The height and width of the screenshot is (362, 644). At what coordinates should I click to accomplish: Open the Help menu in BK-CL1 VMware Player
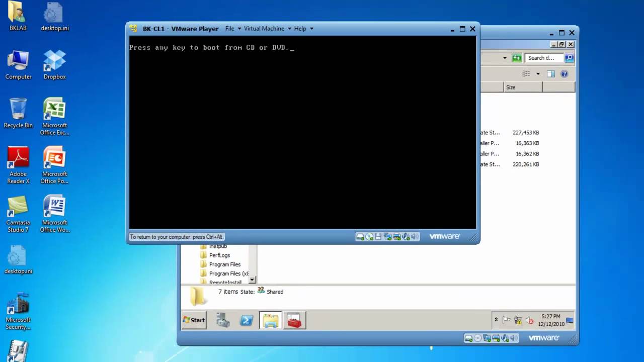[x=304, y=29]
